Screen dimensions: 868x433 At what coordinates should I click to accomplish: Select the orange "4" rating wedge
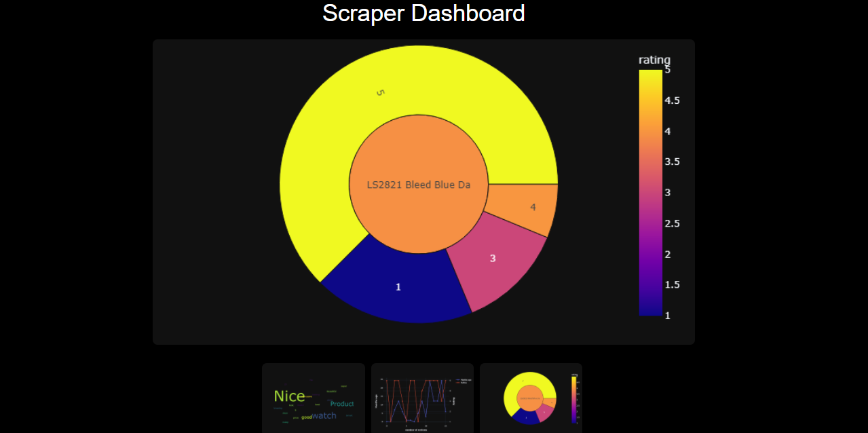click(x=531, y=206)
